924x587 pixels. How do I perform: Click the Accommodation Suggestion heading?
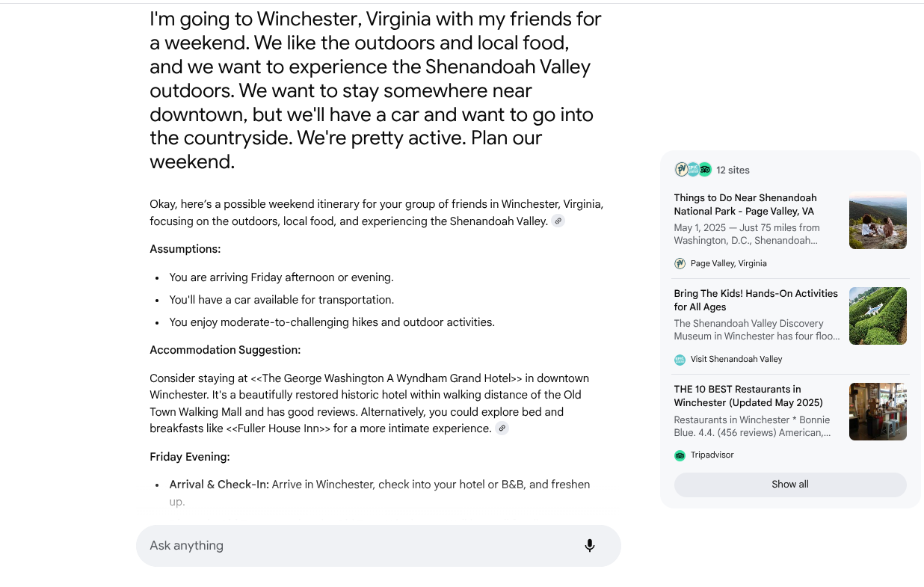point(225,350)
